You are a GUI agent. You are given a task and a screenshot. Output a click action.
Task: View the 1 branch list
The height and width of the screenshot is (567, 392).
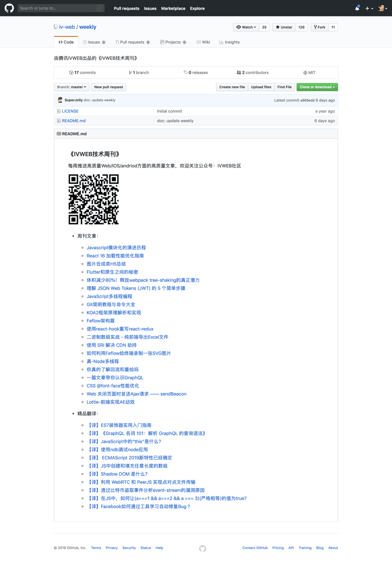[x=139, y=73]
